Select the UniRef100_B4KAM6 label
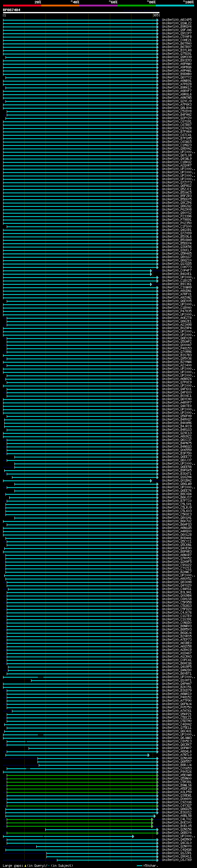Screen dimensions: 197x868 tap(177, 423)
